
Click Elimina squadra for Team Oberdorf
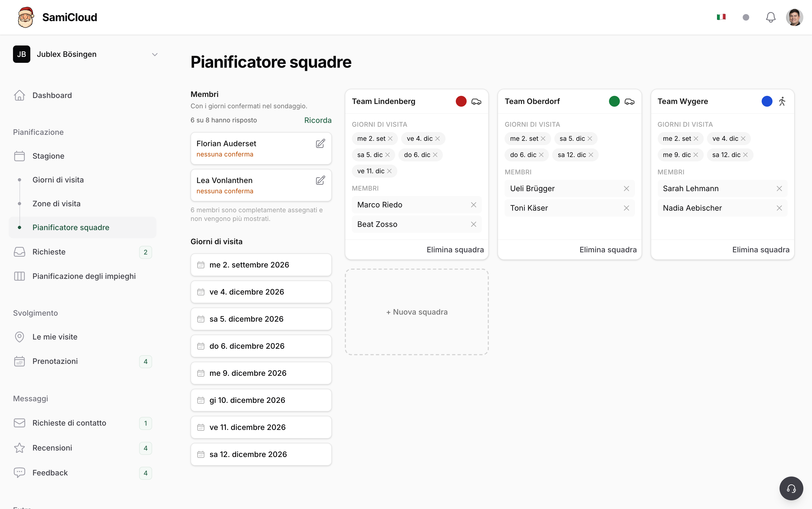point(608,250)
